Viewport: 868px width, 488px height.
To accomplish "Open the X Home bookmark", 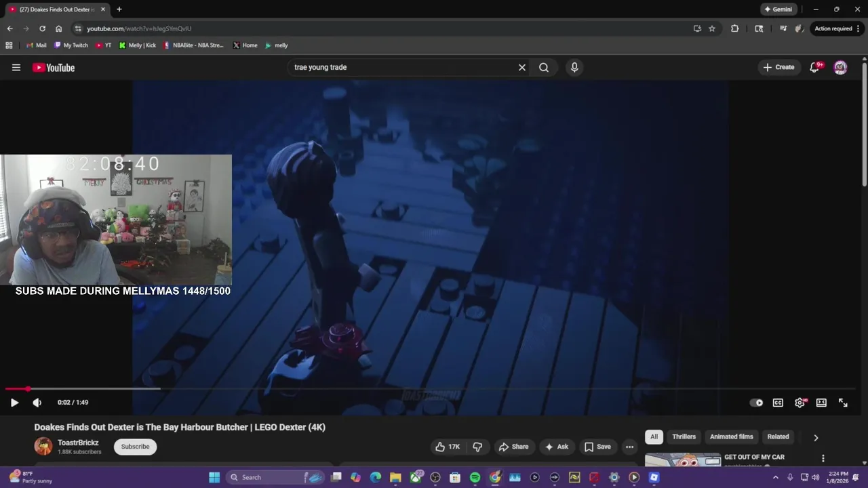I will pos(245,45).
